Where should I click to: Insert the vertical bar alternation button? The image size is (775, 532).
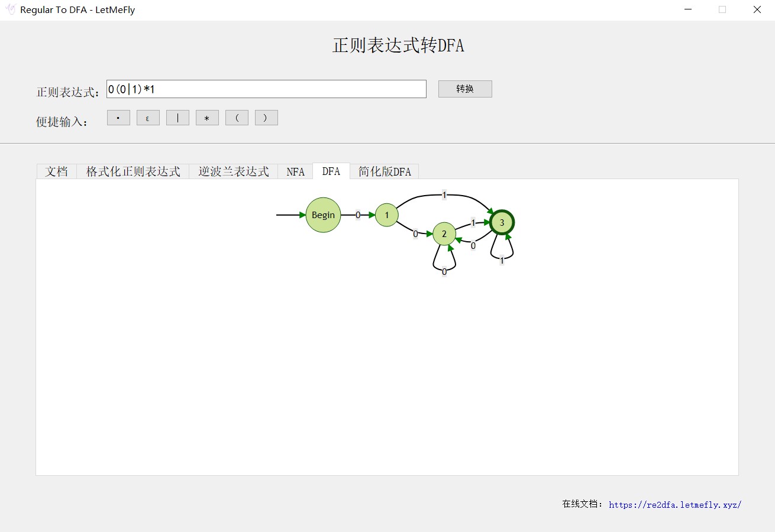click(x=177, y=118)
